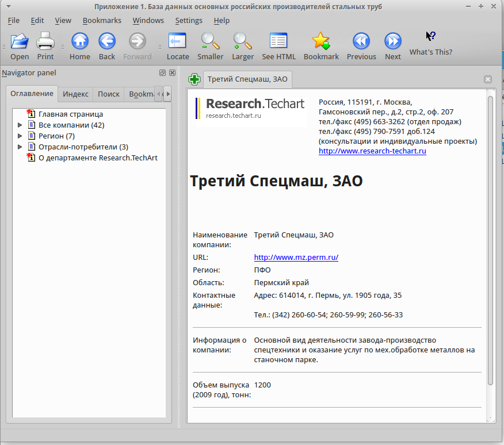Open the File menu
This screenshot has height=445, width=504.
click(x=13, y=20)
